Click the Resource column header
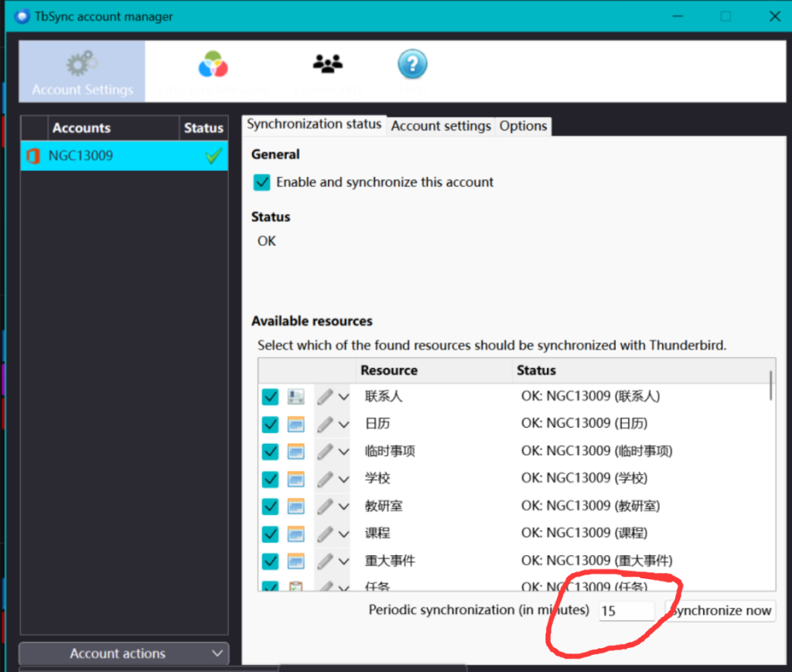The image size is (792, 672). pos(435,370)
